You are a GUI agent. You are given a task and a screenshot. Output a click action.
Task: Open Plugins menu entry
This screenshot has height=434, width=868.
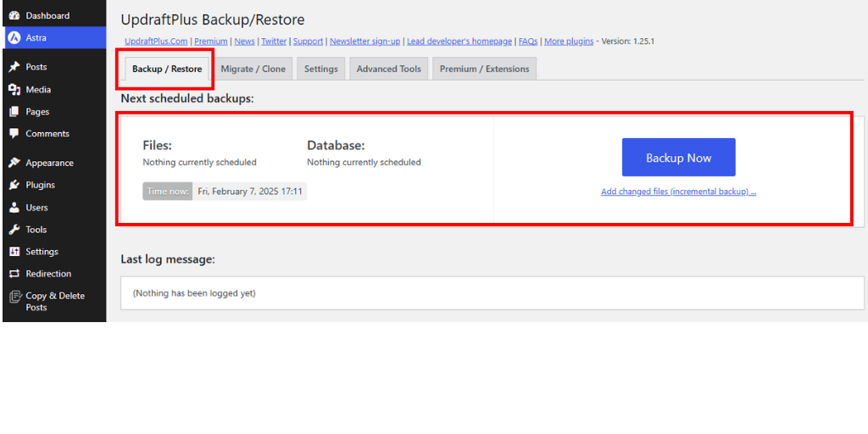pos(54,185)
